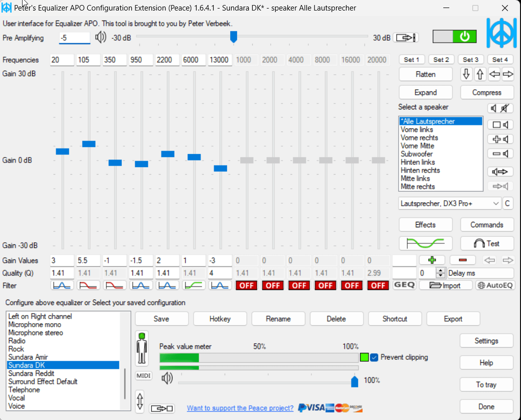Image resolution: width=521 pixels, height=420 pixels.
Task: Toggle the GEQ graphic equalizer button
Action: pyautogui.click(x=404, y=285)
